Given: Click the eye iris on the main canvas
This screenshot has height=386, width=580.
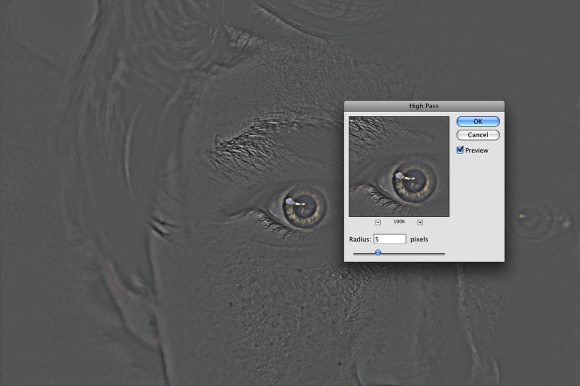Looking at the screenshot, I should click(x=304, y=208).
